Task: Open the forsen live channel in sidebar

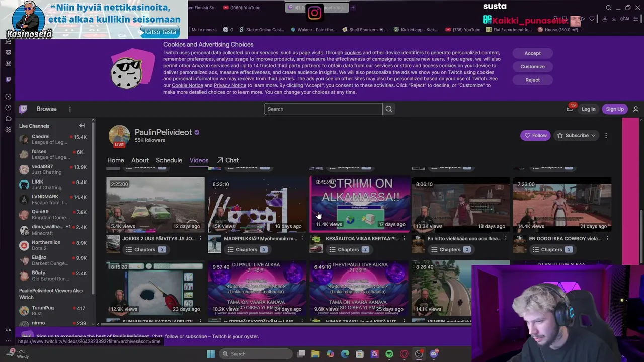Action: (53, 154)
